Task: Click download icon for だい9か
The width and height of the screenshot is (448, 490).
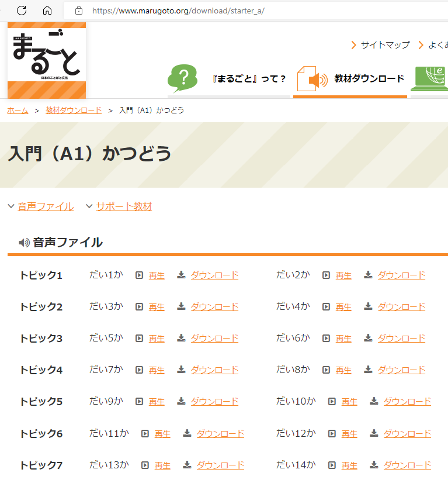Action: (181, 401)
